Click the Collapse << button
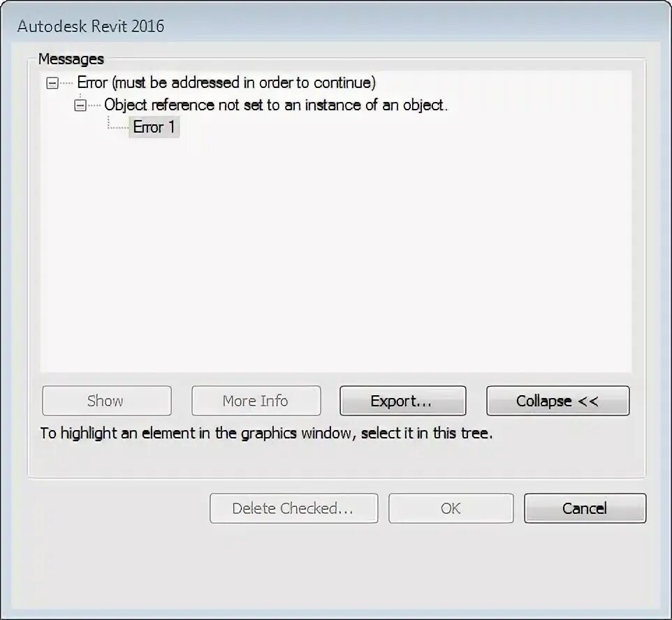The width and height of the screenshot is (672, 620). [557, 401]
